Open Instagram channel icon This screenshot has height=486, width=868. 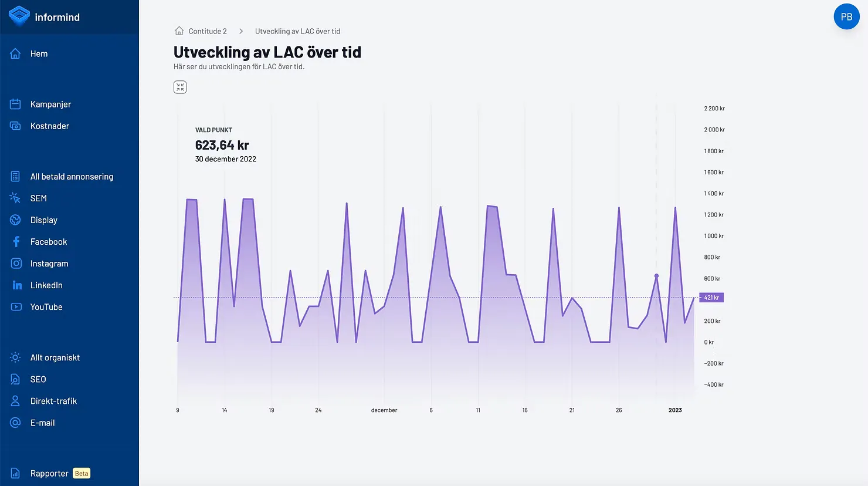coord(16,264)
